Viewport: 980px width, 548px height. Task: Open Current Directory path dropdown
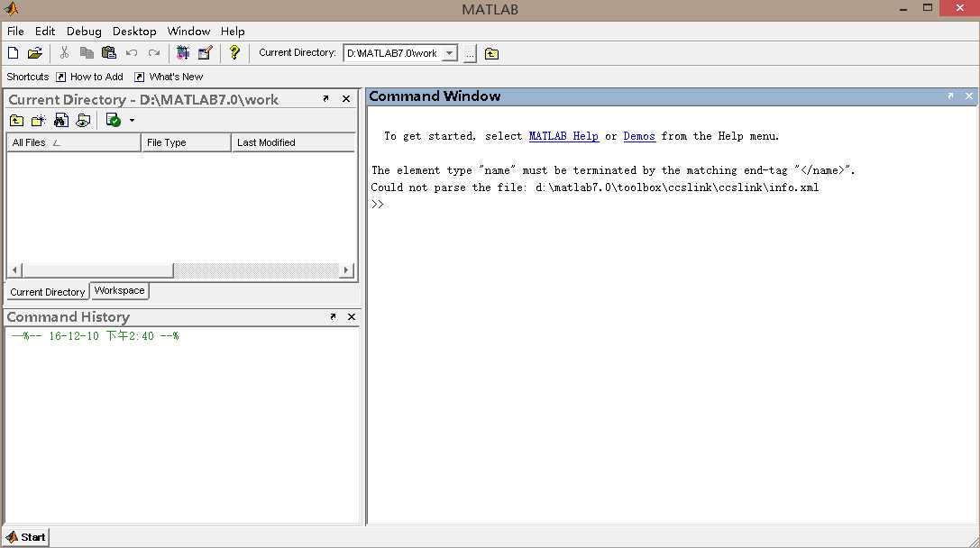pos(449,54)
